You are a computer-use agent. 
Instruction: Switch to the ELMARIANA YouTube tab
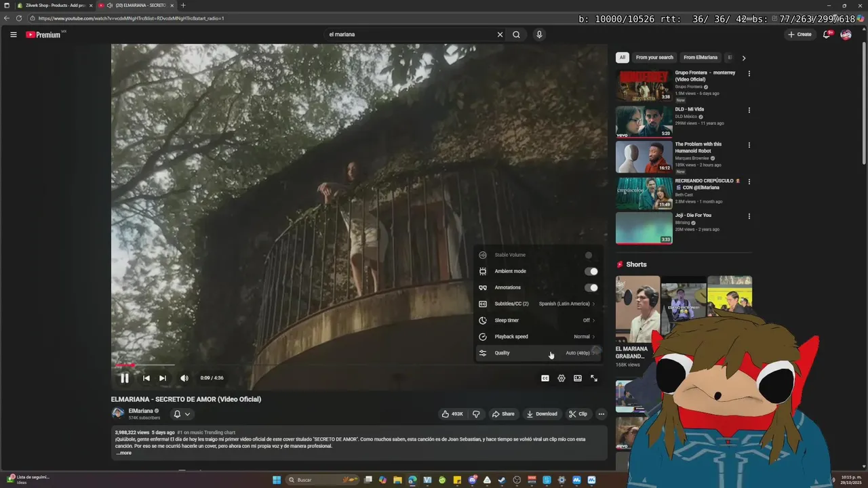138,5
